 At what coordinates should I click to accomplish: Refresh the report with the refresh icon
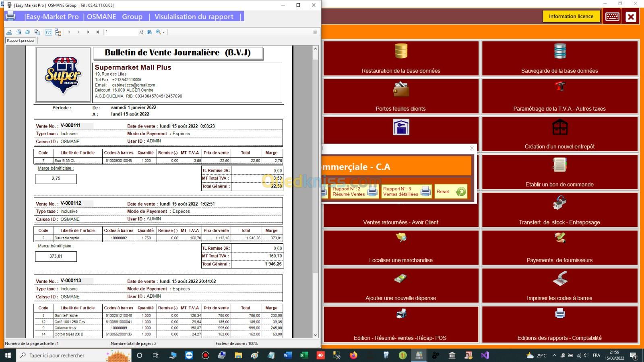[x=28, y=32]
